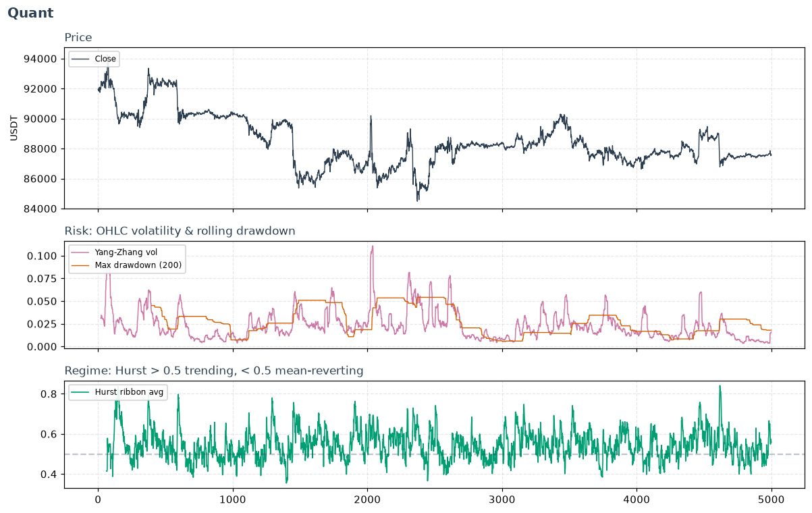Click the 5000 x-axis tick label
The height and width of the screenshot is (513, 812).
[x=772, y=500]
